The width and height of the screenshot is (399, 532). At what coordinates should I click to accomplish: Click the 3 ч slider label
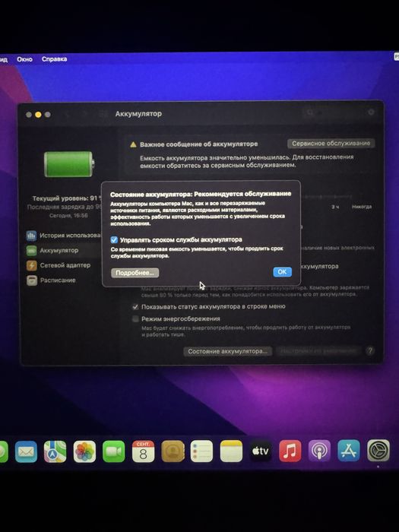pyautogui.click(x=335, y=207)
